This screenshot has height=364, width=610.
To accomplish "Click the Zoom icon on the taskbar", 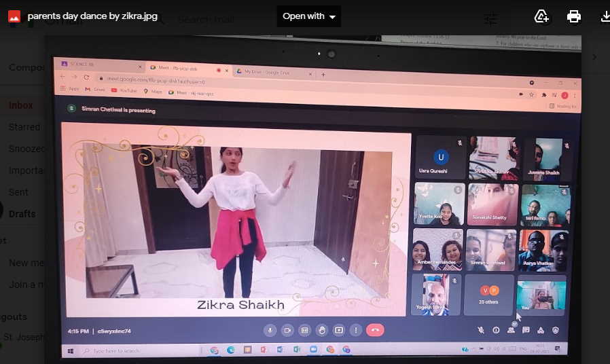I will pyautogui.click(x=313, y=349).
